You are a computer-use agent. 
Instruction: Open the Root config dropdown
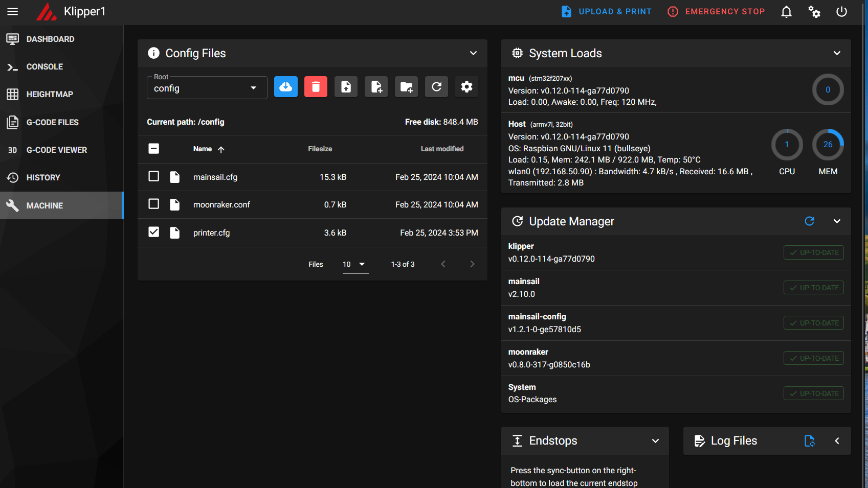point(207,88)
